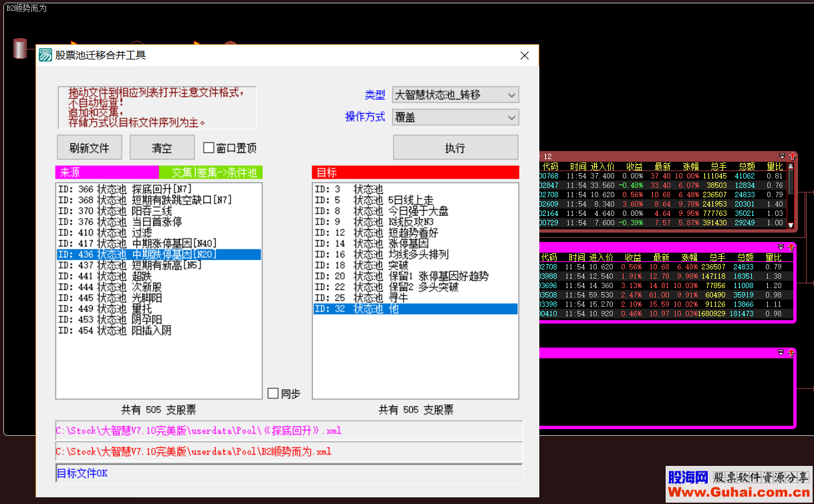Click the 执行 button
The height and width of the screenshot is (504, 814).
tap(455, 148)
